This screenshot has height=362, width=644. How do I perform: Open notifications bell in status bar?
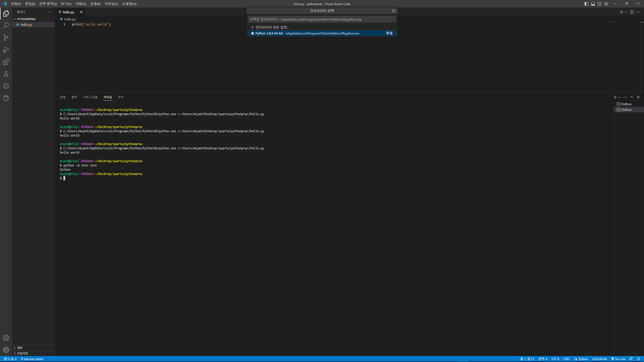pos(638,359)
